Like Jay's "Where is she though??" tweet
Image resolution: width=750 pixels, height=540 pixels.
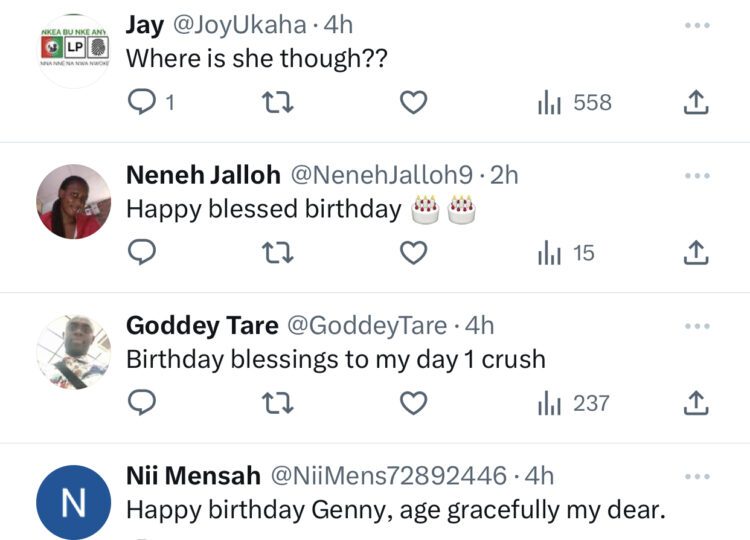414,103
